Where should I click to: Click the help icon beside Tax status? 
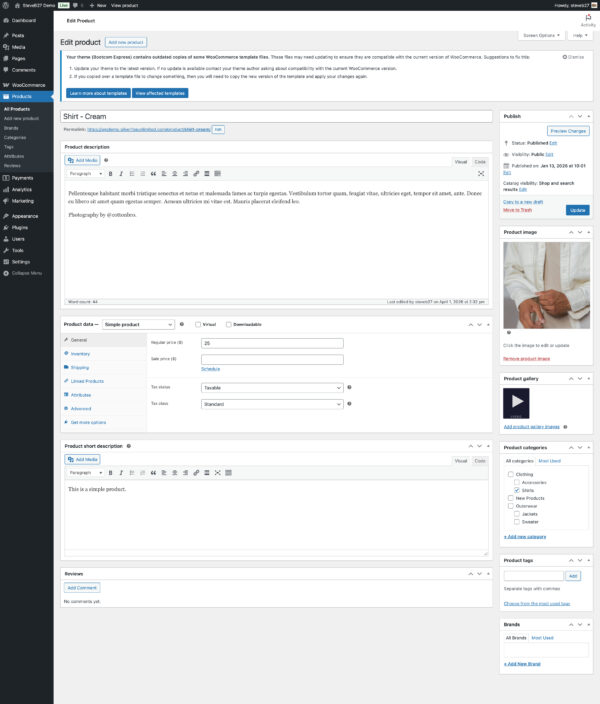point(349,387)
